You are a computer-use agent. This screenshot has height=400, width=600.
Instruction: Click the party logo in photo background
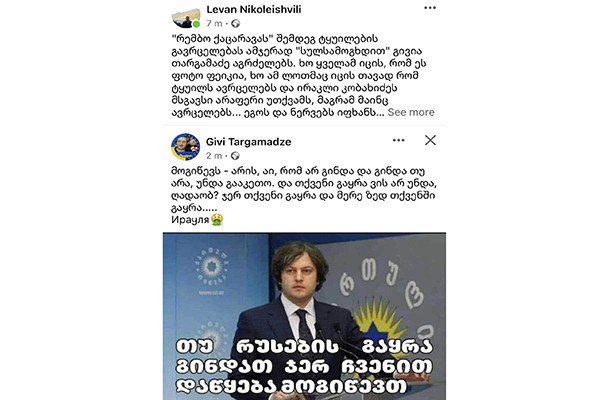[212, 267]
